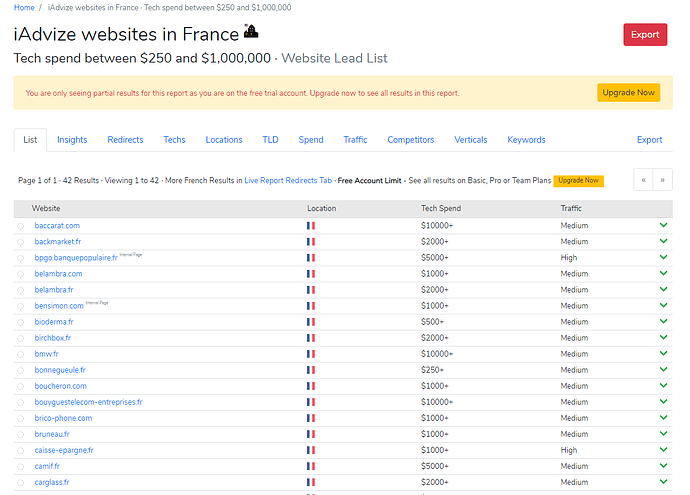Screen dimensions: 690x495
Task: Click the $5000+ tech spend for camif.fr
Action: pos(434,466)
